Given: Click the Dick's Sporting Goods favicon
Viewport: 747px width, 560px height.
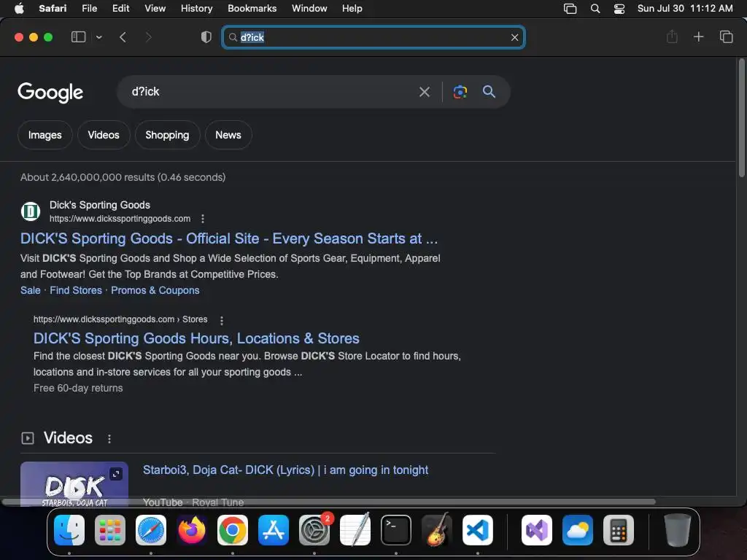Looking at the screenshot, I should pos(31,211).
